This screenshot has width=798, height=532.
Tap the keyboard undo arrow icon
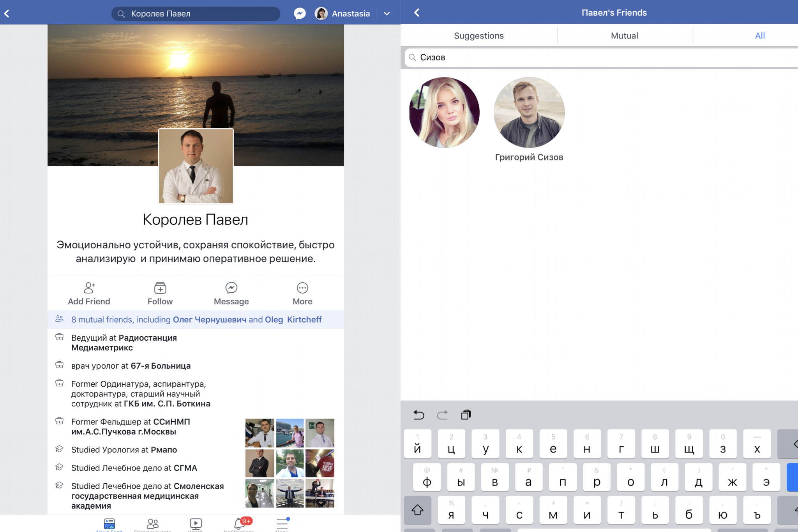[418, 415]
